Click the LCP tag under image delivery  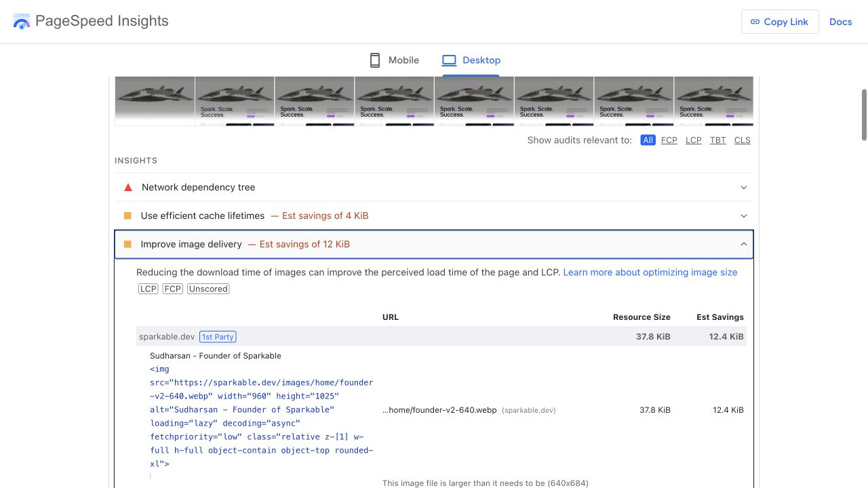tap(148, 289)
